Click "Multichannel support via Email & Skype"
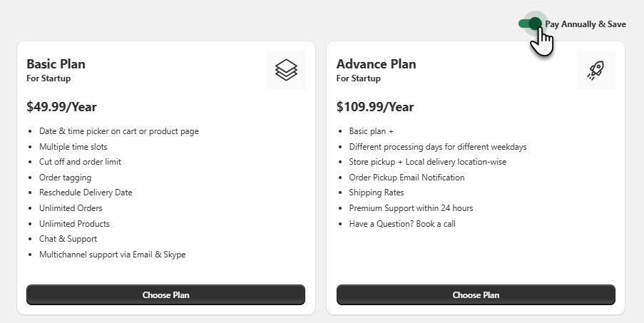644x323 pixels. [x=112, y=255]
